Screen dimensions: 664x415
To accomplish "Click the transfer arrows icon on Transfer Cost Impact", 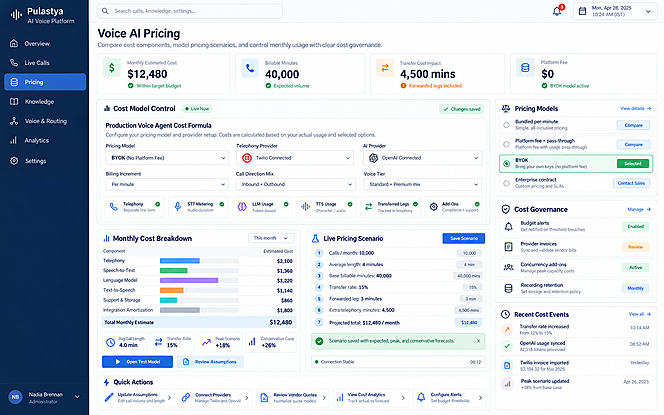I will coord(385,68).
